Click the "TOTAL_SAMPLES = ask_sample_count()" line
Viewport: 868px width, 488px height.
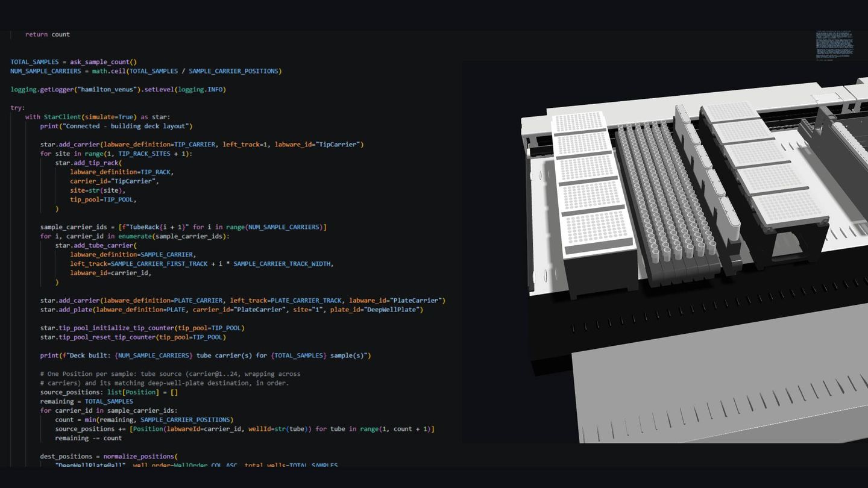click(x=74, y=62)
